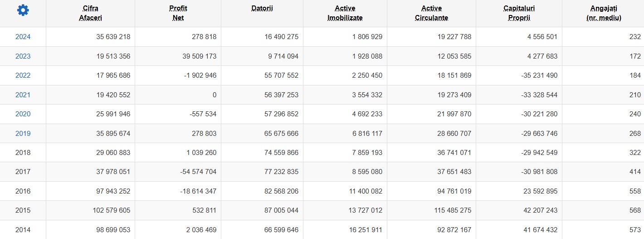Open the gear settings icon
The width and height of the screenshot is (644, 239).
[x=23, y=10]
